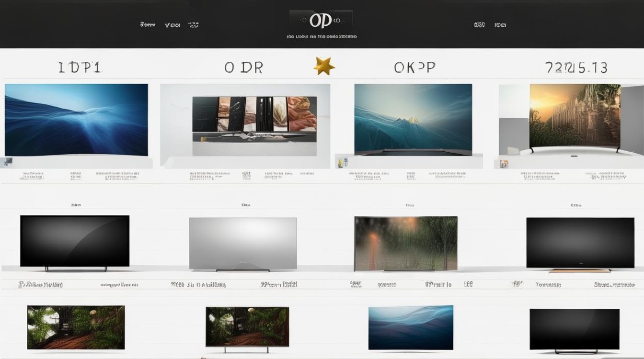The width and height of the screenshot is (644, 359).
Task: Click the gold star icon
Action: point(324,66)
